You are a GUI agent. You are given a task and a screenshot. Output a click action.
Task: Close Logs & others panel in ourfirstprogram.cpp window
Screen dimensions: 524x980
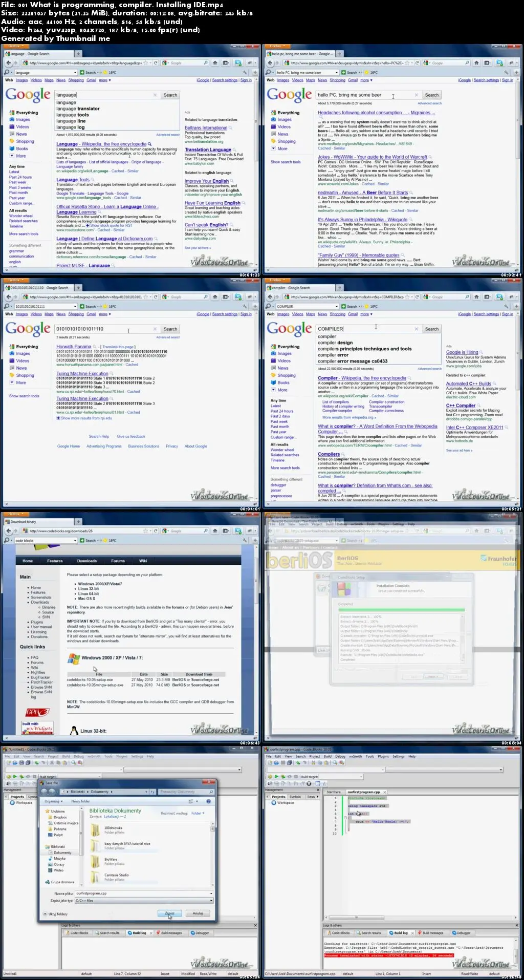coord(517,925)
